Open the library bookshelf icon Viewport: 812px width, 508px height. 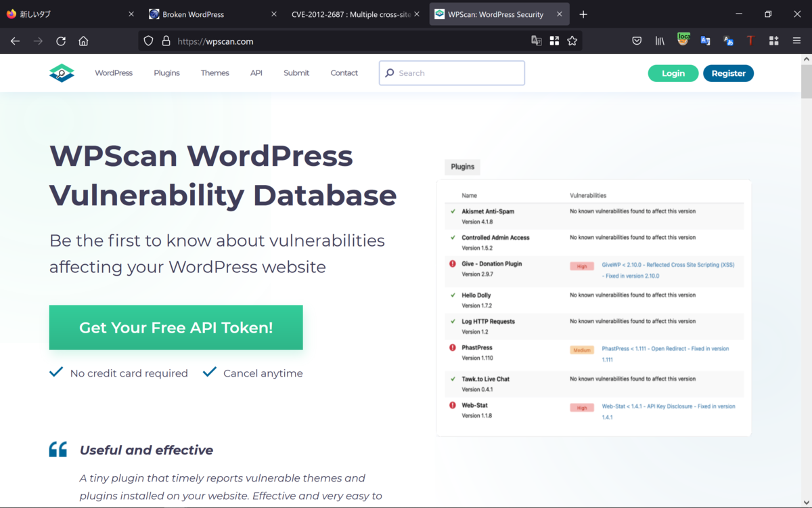(660, 41)
